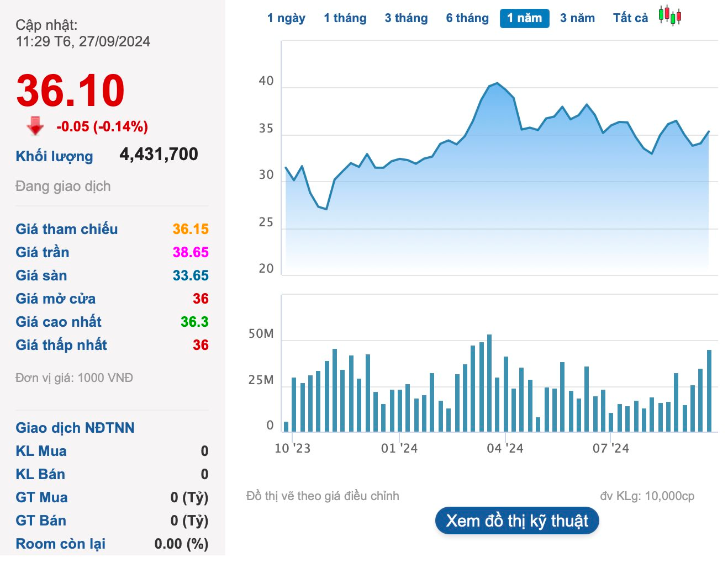Click the reference price 36.15
The height and width of the screenshot is (563, 728).
(x=191, y=229)
